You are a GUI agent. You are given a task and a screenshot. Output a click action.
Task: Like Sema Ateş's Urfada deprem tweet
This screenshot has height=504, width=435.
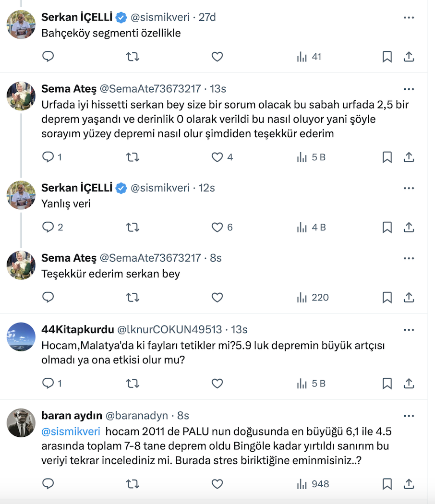pyautogui.click(x=217, y=157)
